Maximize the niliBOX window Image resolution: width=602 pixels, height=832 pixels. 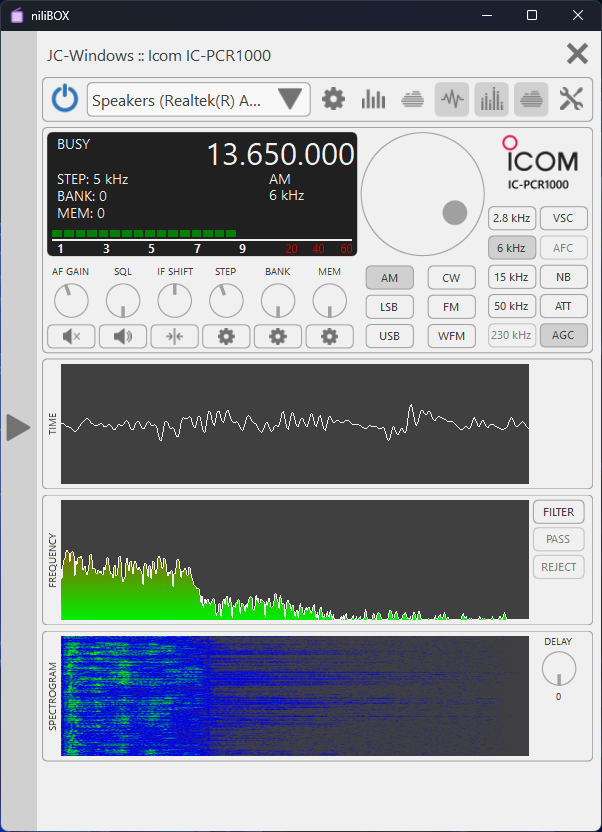pyautogui.click(x=531, y=15)
